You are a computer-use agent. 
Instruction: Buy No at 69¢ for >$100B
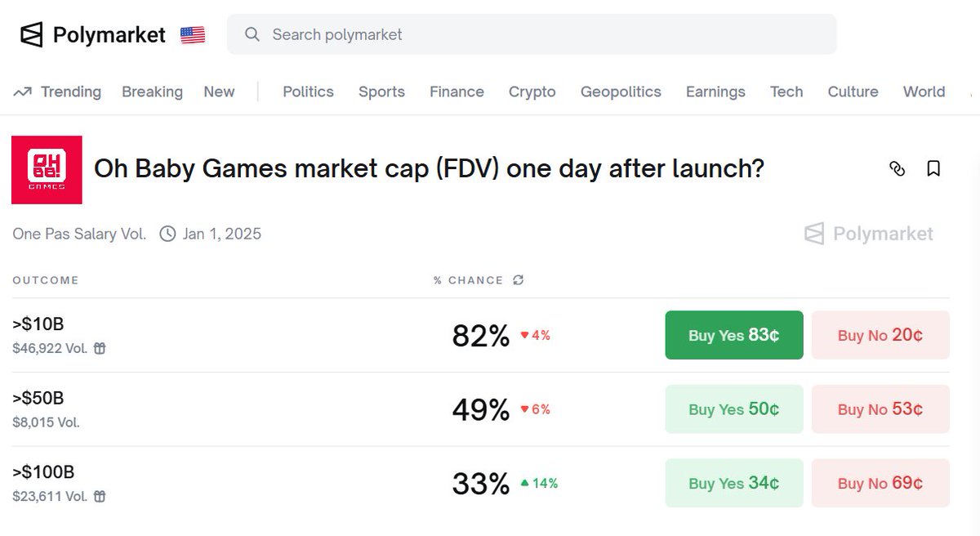(880, 483)
